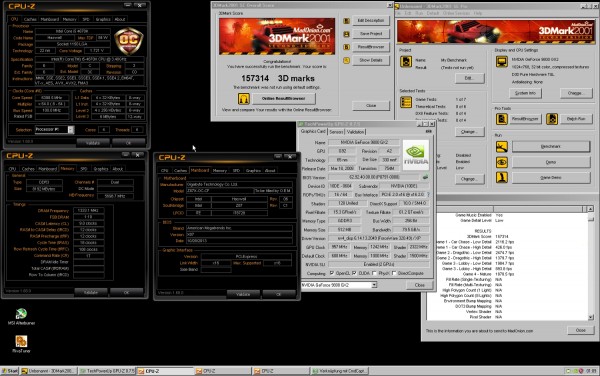
Task: Click the joystick icon next to Game Demo
Action: click(x=502, y=177)
